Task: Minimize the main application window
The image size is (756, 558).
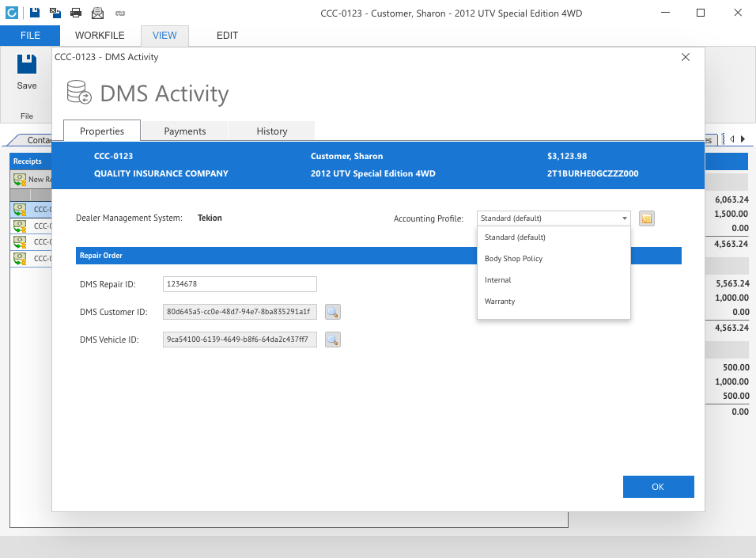Action: (665, 13)
